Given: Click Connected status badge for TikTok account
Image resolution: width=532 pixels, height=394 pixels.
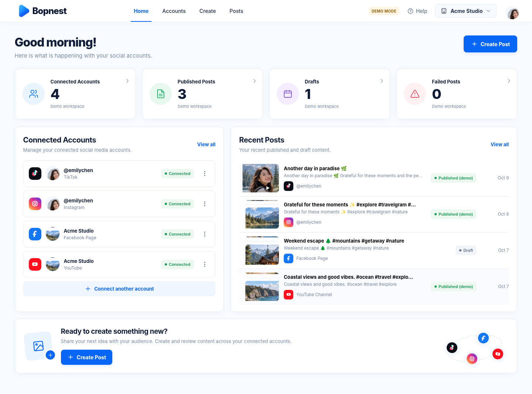Looking at the screenshot, I should [x=177, y=174].
